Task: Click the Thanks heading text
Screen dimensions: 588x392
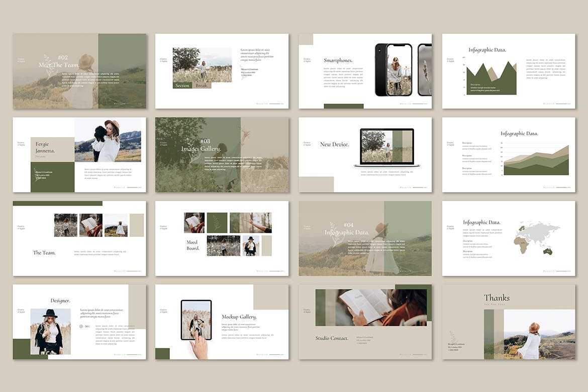Action: tap(497, 298)
